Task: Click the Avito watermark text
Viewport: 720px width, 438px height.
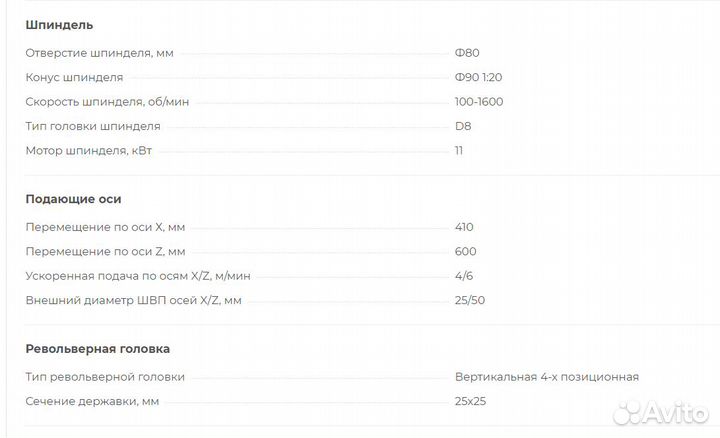Action: coord(679,412)
